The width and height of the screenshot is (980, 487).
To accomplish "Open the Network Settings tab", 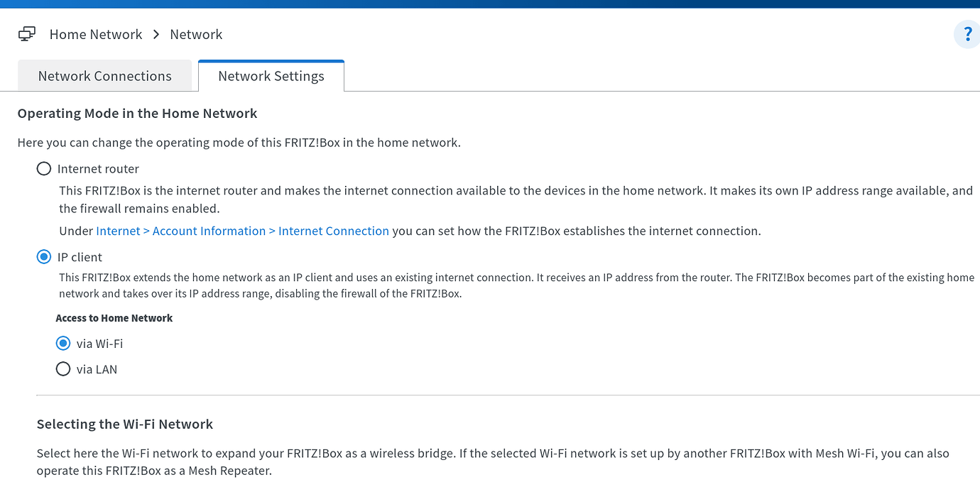I will (x=271, y=75).
